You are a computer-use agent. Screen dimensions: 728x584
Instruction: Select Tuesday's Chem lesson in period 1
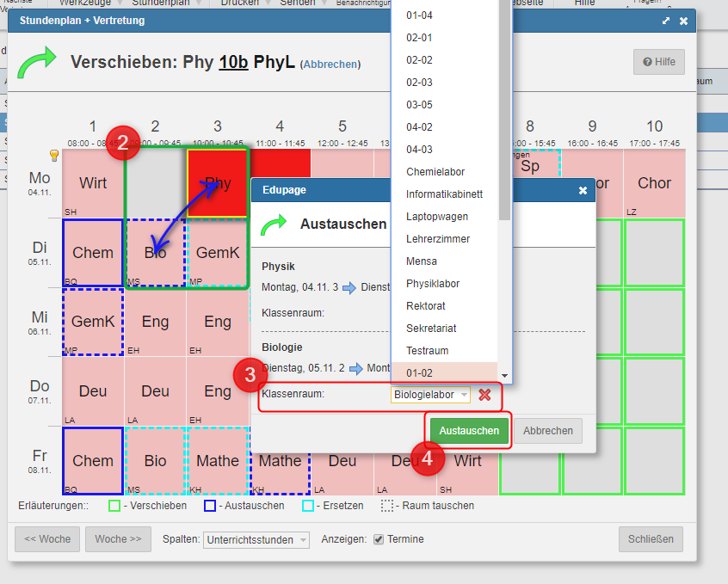(x=93, y=253)
